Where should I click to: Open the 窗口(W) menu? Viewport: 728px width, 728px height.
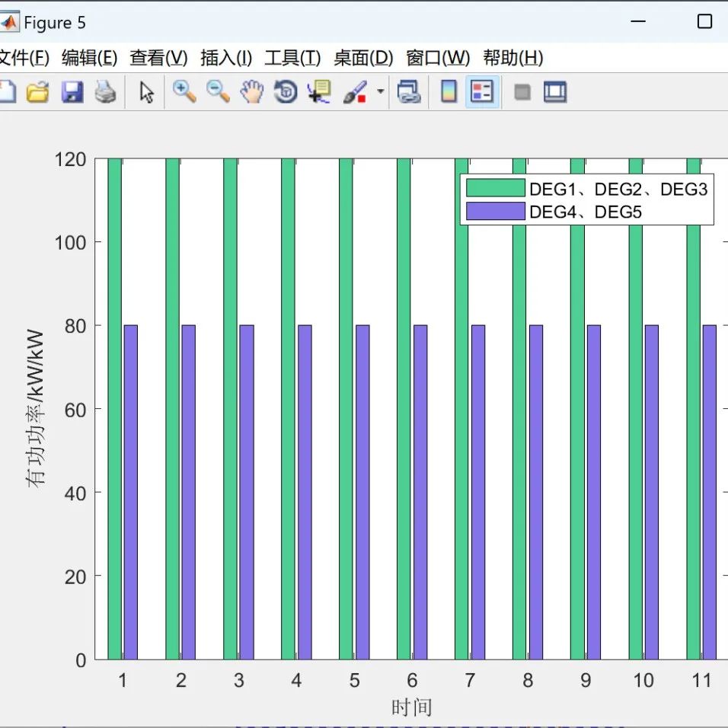pyautogui.click(x=438, y=58)
